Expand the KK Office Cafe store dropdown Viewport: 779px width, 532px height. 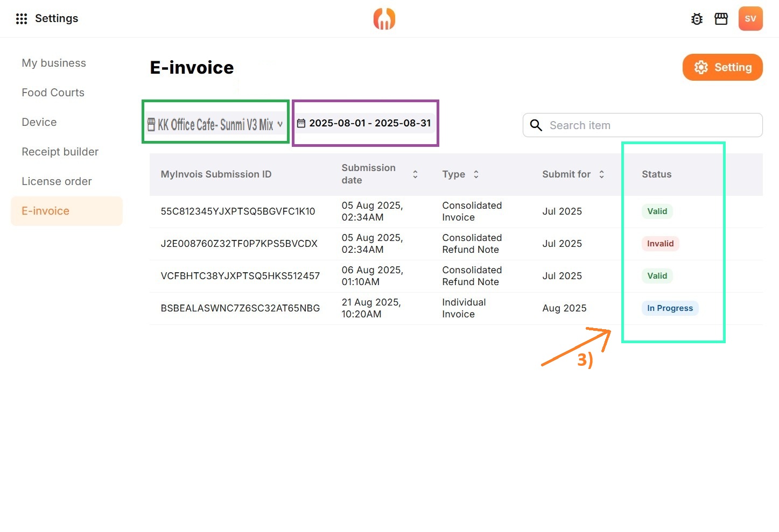tap(215, 124)
